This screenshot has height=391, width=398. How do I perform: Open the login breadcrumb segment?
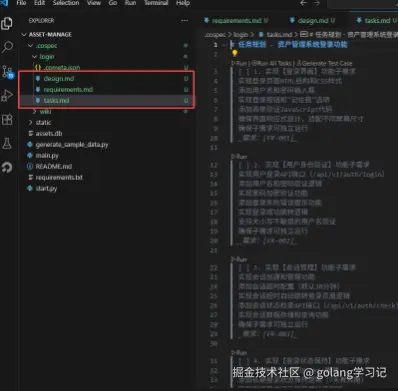pyautogui.click(x=240, y=35)
